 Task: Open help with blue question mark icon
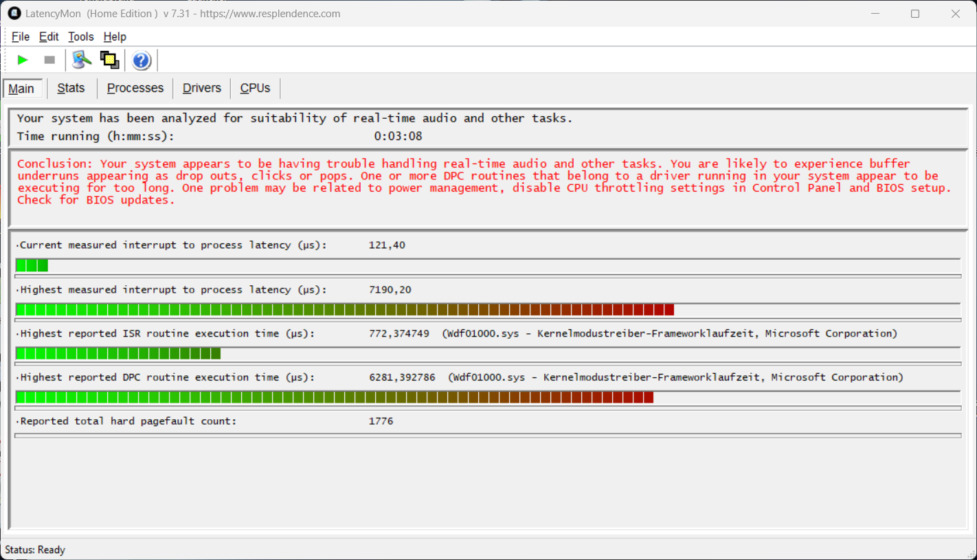tap(142, 60)
